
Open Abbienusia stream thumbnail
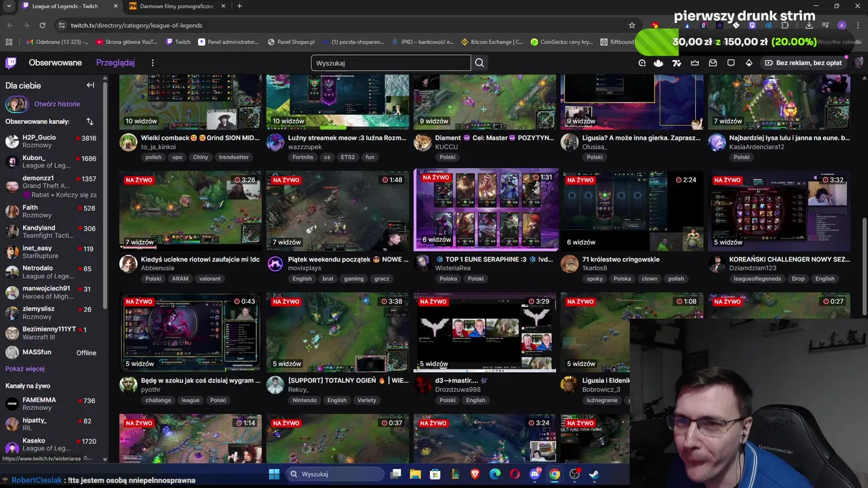coord(191,211)
